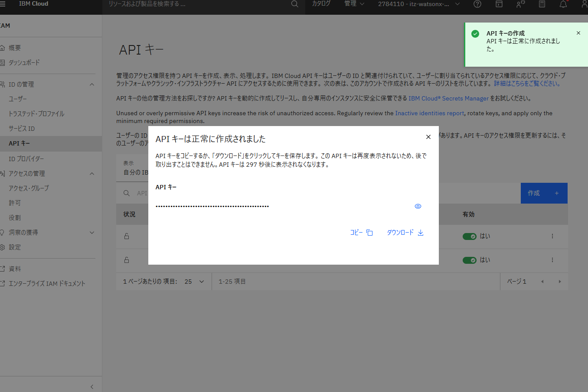Image resolution: width=588 pixels, height=392 pixels.
Task: Select トラステッド・プロファイル in sidebar
Action: [x=36, y=114]
